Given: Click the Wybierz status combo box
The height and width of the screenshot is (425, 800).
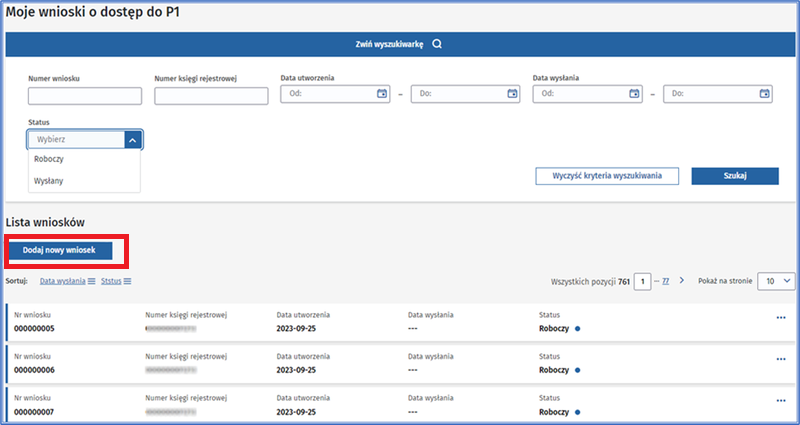Looking at the screenshot, I should coord(85,140).
